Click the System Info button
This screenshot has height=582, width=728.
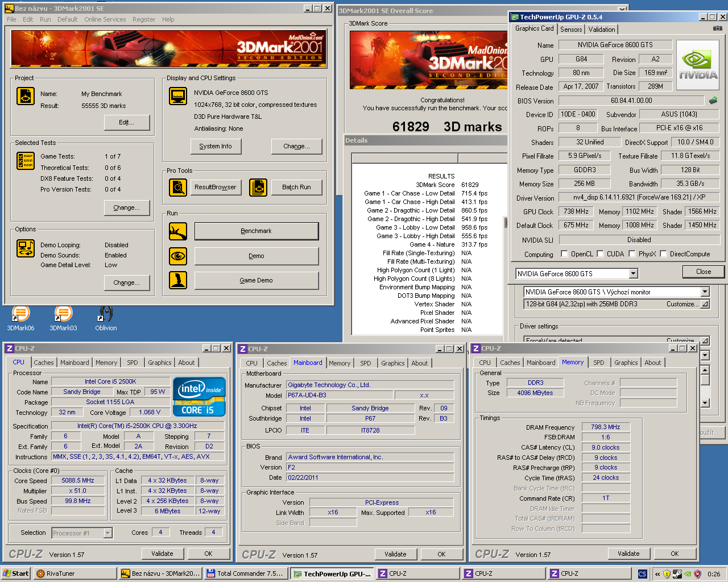[216, 147]
